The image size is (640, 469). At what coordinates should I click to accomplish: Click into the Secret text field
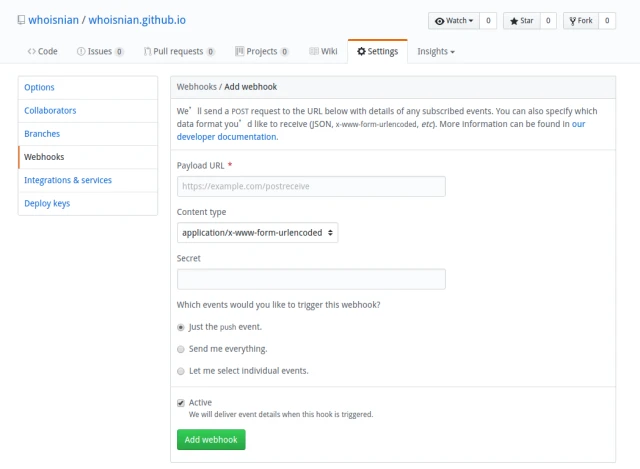pos(311,279)
